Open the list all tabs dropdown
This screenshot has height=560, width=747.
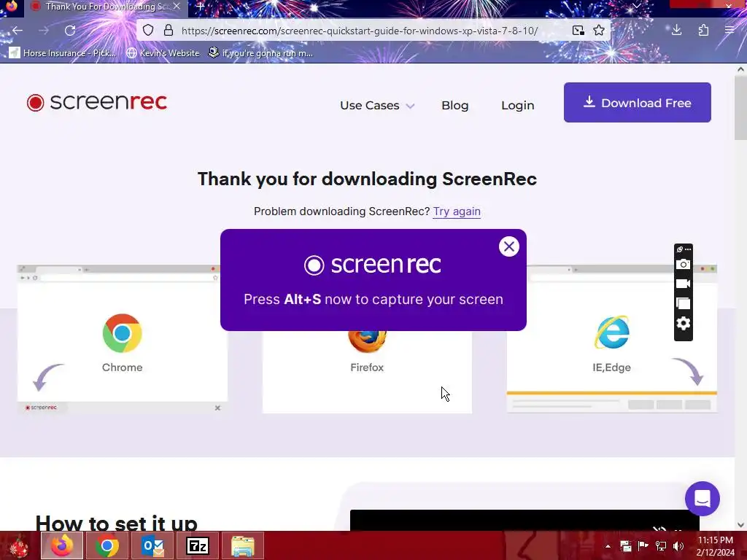click(636, 6)
